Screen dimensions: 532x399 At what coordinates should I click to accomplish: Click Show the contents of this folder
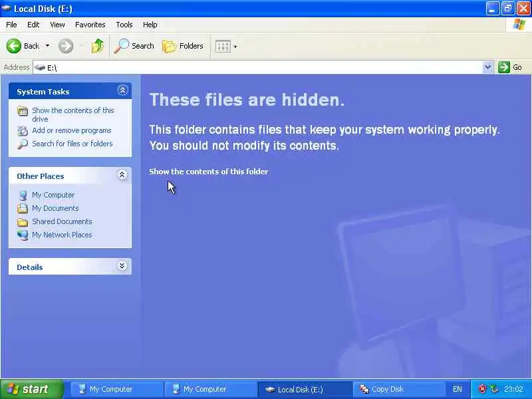(x=209, y=172)
